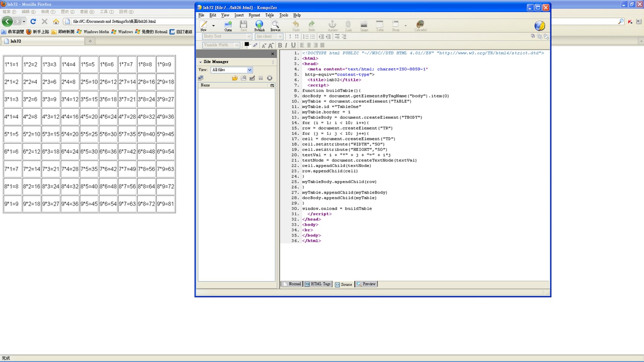Open the Site Manager View 'All files' dropdown
The width and height of the screenshot is (644, 362).
(231, 70)
